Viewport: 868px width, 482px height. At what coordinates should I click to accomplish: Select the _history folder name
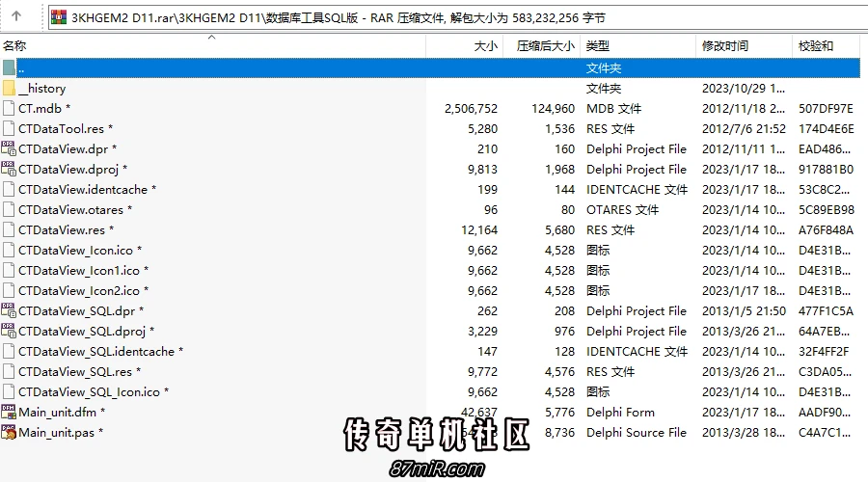(42, 89)
